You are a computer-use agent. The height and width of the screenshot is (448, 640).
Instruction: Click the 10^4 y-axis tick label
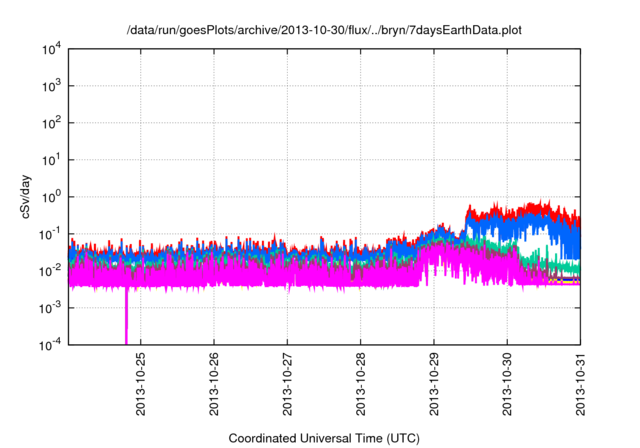(51, 49)
